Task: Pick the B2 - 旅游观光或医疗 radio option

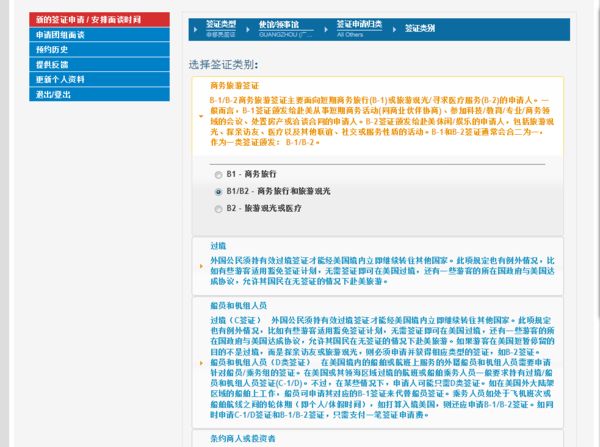Action: coord(219,208)
